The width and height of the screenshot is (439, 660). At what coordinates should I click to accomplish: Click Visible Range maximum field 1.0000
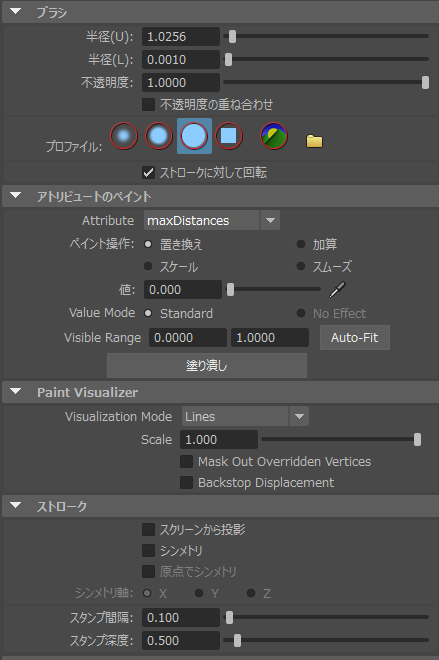[x=270, y=338]
